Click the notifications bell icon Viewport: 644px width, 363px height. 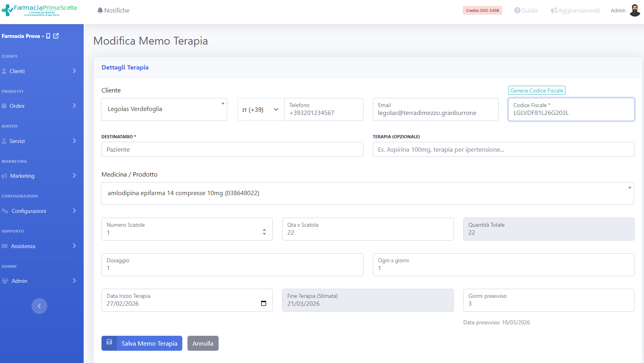(x=100, y=10)
